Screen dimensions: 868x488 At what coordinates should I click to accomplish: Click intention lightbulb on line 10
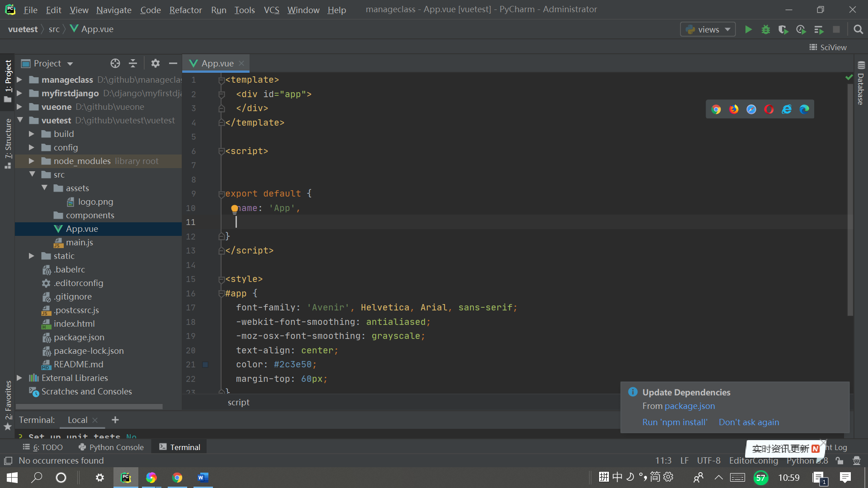pyautogui.click(x=234, y=208)
